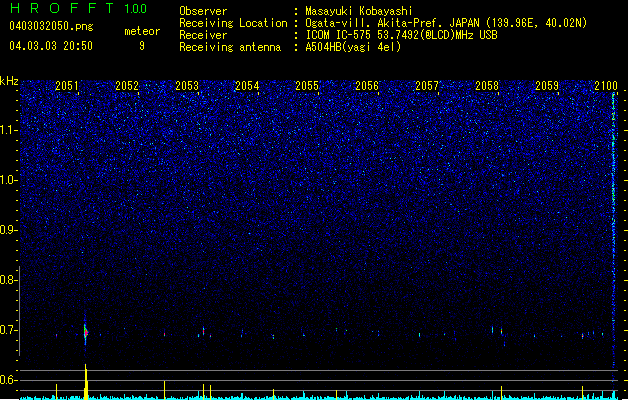This screenshot has height=400, width=629.
Task: Click the 2058 time axis marker
Action: click(x=487, y=85)
